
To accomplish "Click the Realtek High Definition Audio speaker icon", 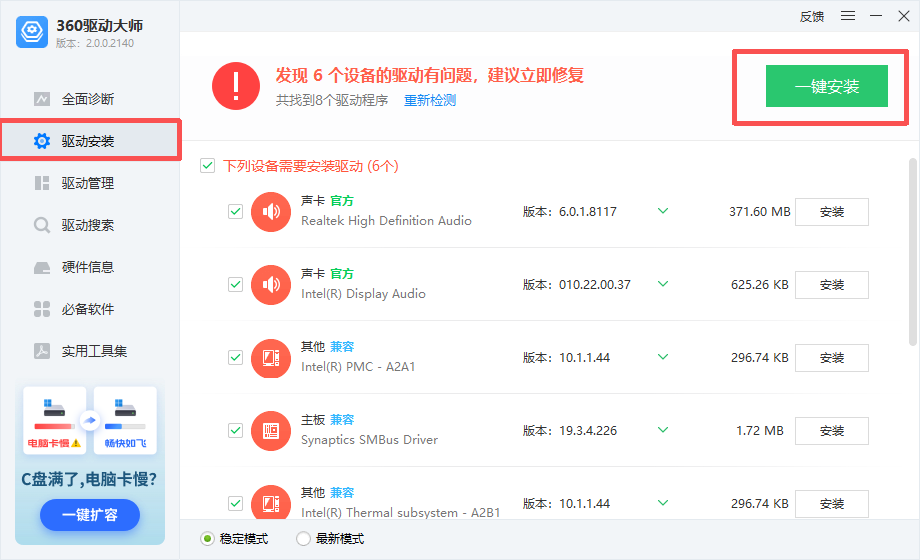I will 270,212.
